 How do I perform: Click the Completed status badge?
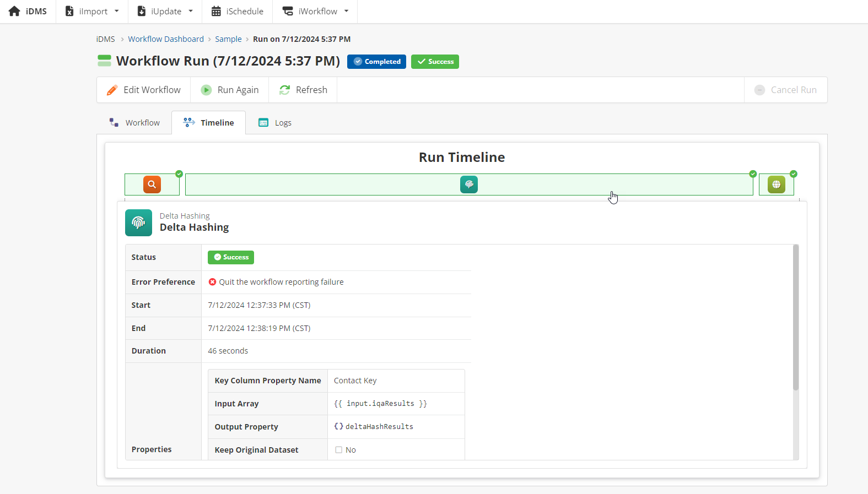pos(376,62)
